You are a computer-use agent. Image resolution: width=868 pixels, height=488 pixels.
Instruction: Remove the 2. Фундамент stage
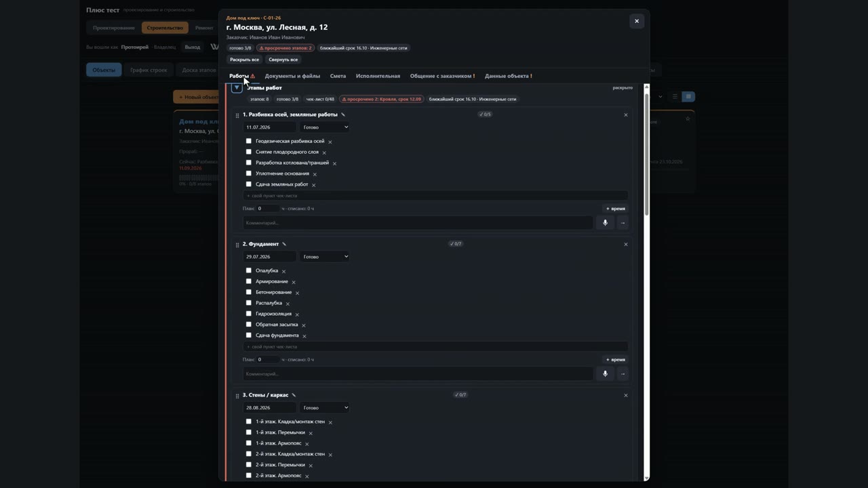(626, 244)
